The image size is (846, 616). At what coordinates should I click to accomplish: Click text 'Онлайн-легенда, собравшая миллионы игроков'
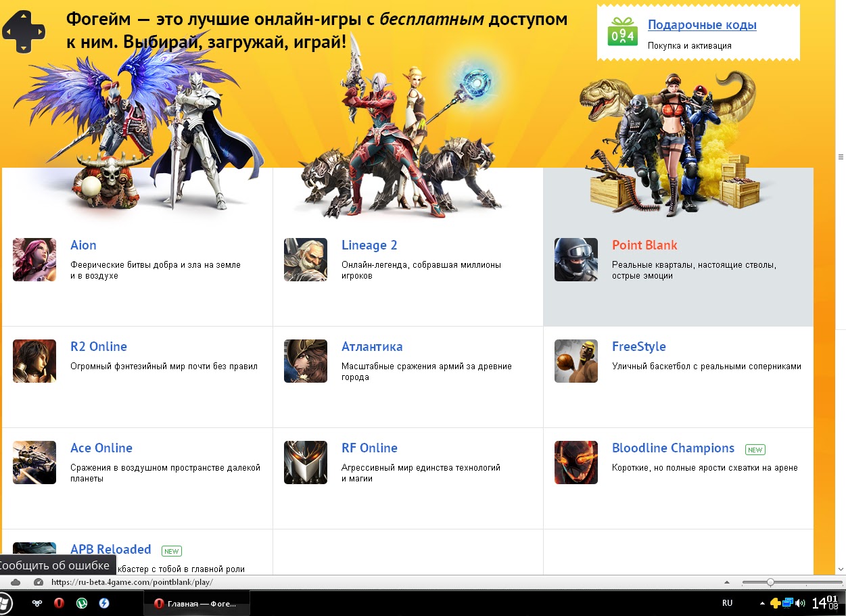pyautogui.click(x=421, y=270)
